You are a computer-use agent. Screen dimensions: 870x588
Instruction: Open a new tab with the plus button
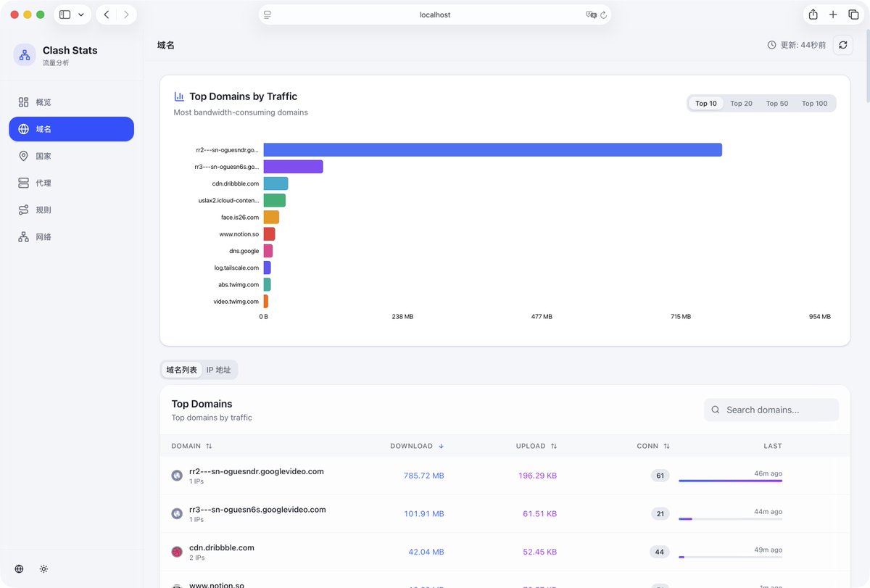833,15
